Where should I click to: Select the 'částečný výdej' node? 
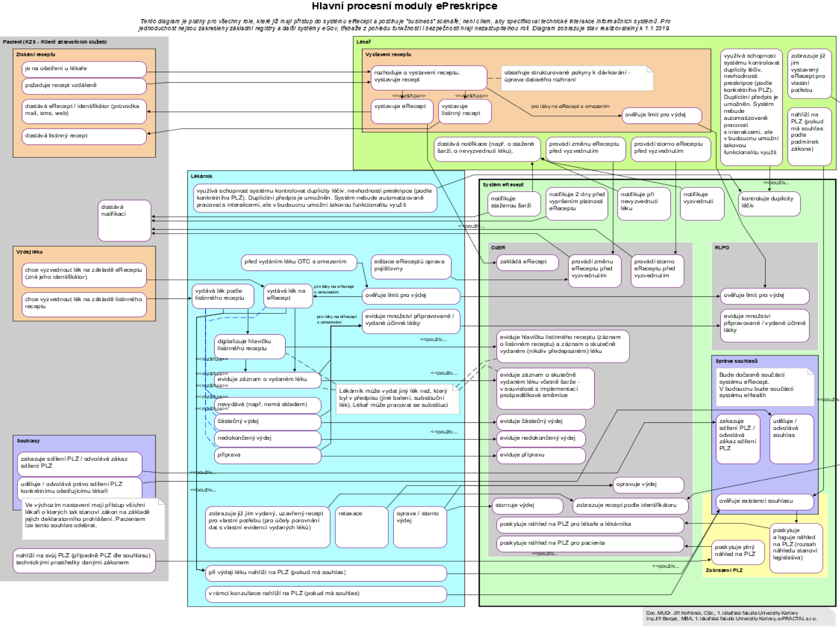pos(267,422)
